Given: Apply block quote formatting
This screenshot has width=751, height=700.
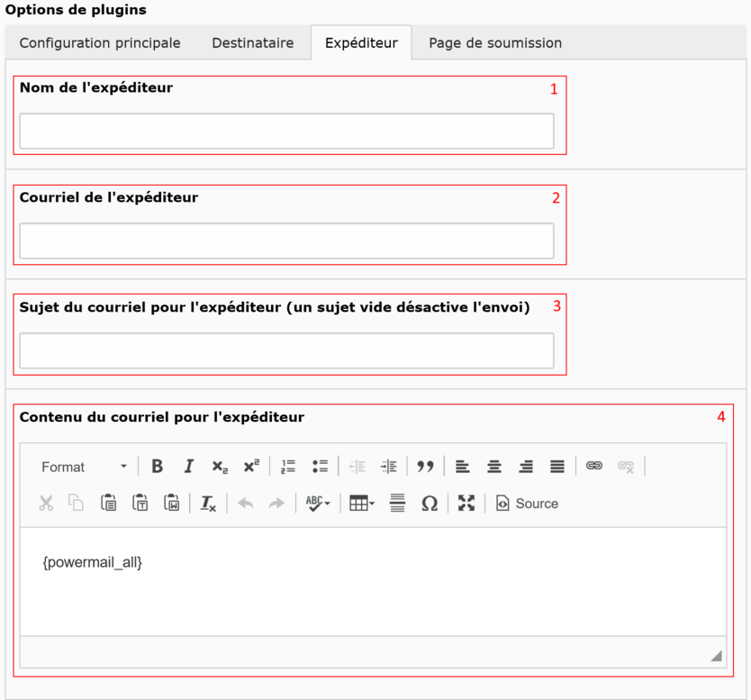Looking at the screenshot, I should [425, 467].
